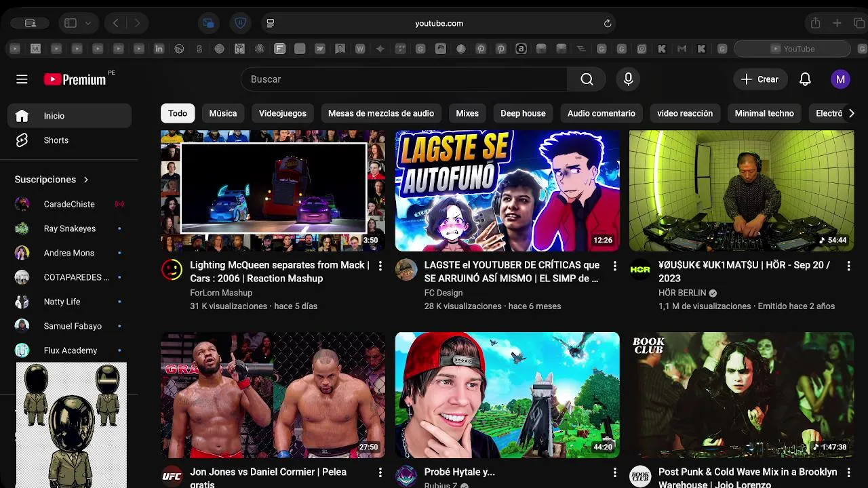
Task: Toggle the browser sidebar button
Action: pos(71,23)
